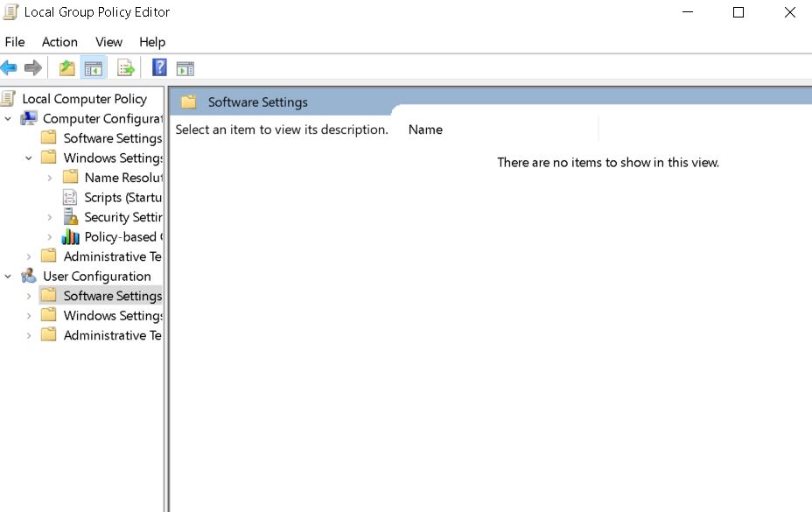Open Help via the blue question mark icon
This screenshot has width=812, height=512.
[159, 67]
